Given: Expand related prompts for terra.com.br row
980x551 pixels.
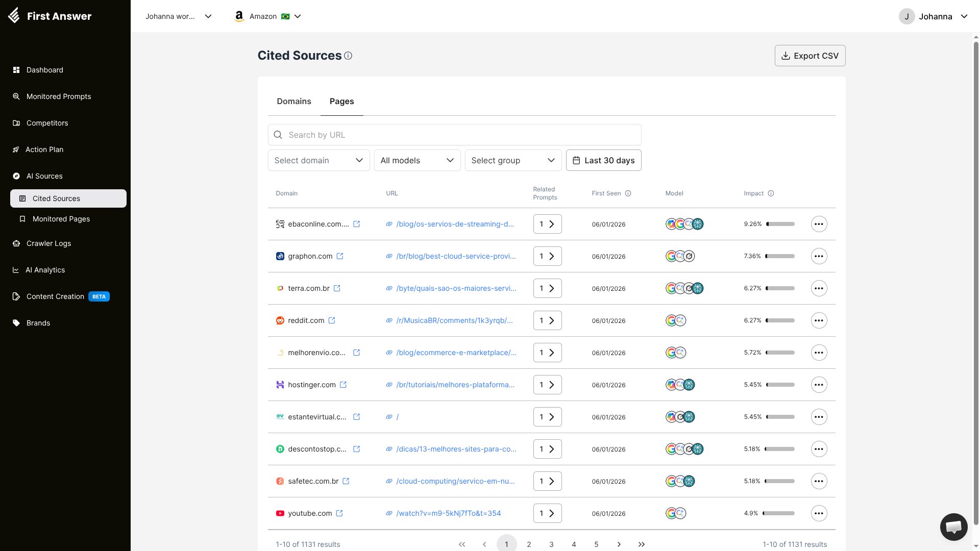Looking at the screenshot, I should pos(547,288).
